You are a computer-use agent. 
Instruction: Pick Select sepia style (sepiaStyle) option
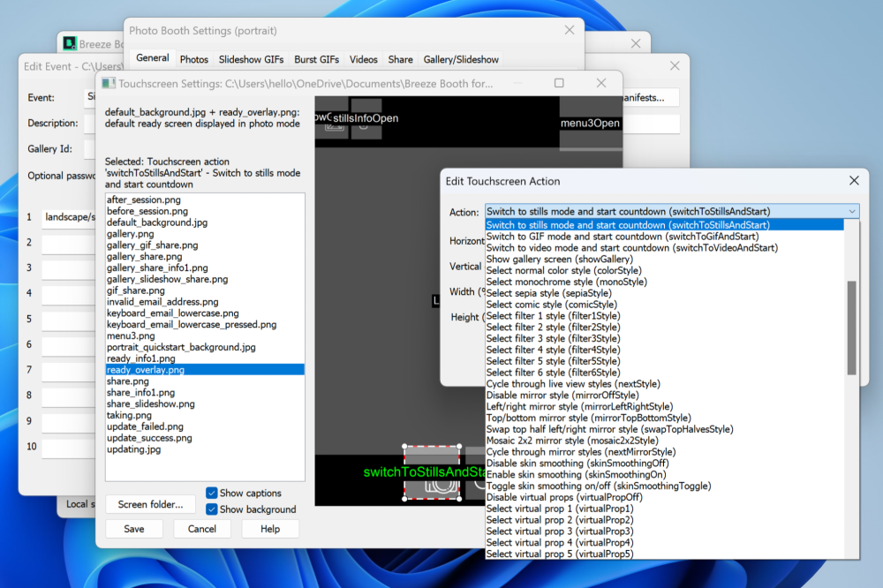click(x=665, y=293)
